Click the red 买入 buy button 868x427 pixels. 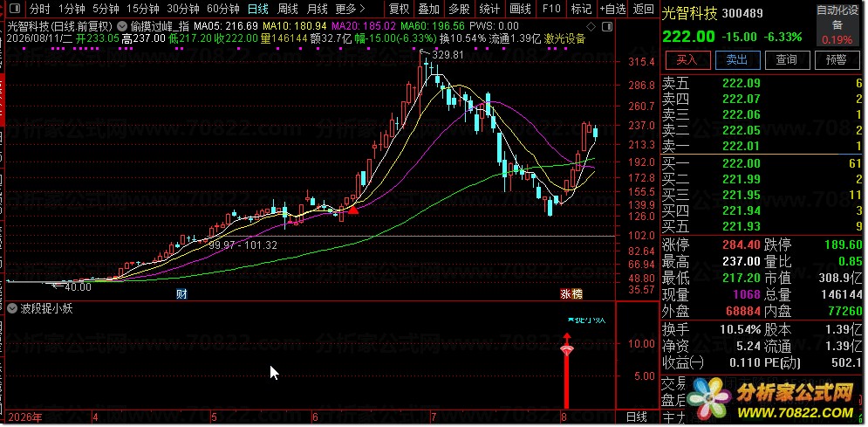pyautogui.click(x=688, y=59)
